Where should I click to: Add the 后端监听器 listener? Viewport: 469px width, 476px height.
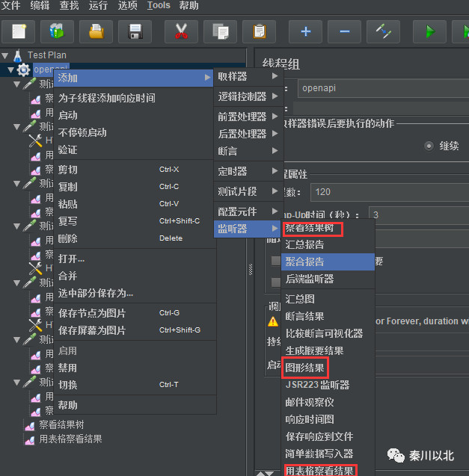[x=328, y=279]
